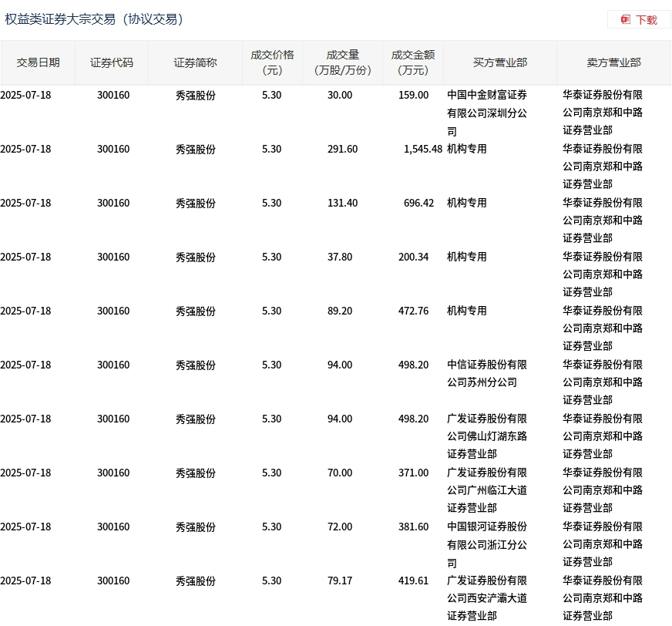
Task: Select the 交易日期 column header
Action: point(38,63)
